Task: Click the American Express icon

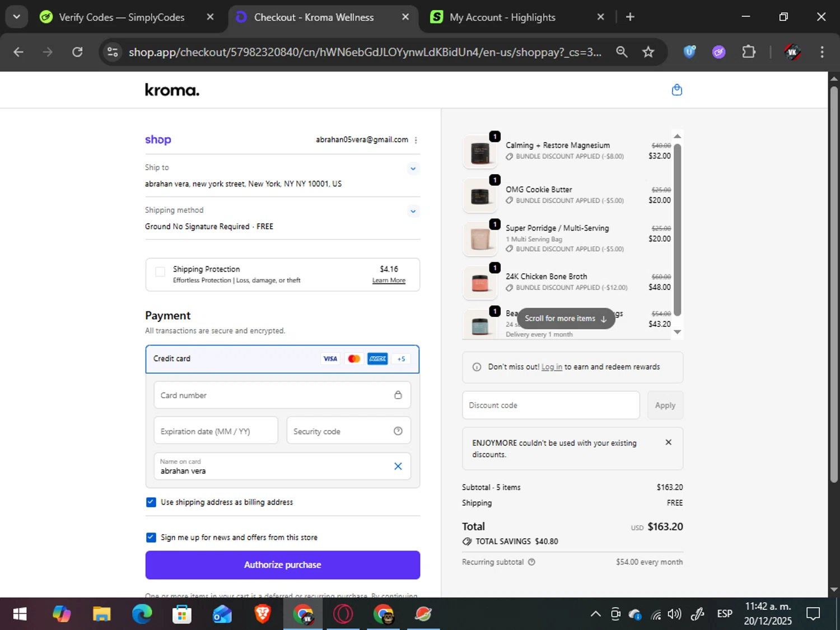Action: tap(377, 359)
